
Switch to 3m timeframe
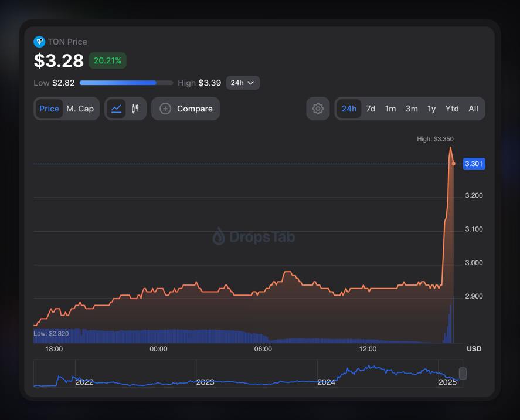[412, 109]
